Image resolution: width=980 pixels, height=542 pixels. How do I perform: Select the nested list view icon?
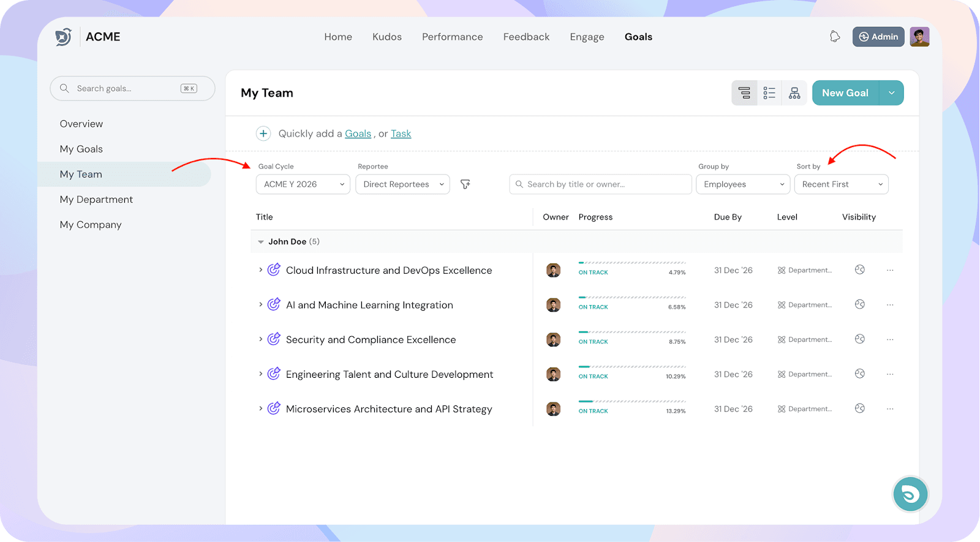tap(744, 93)
